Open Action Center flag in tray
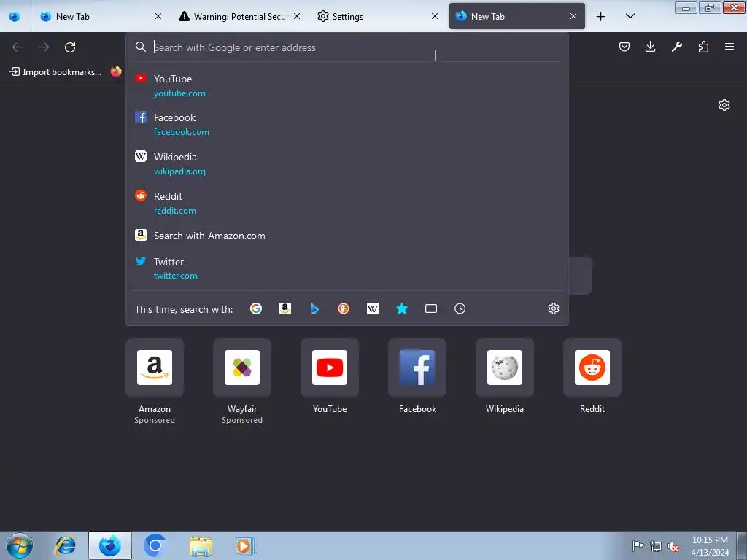Viewport: 747px width, 560px height. pyautogui.click(x=638, y=546)
